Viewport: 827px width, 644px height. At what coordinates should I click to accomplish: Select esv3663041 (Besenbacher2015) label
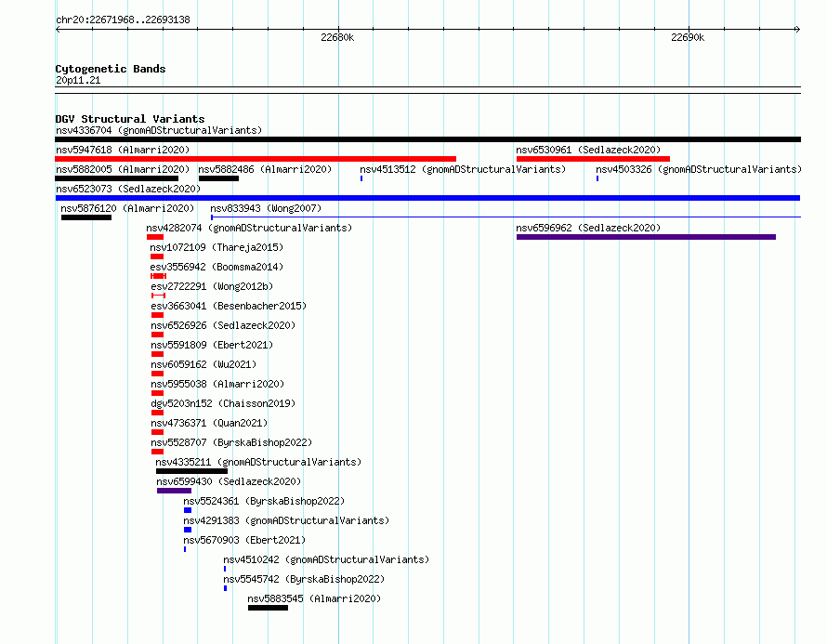point(229,306)
